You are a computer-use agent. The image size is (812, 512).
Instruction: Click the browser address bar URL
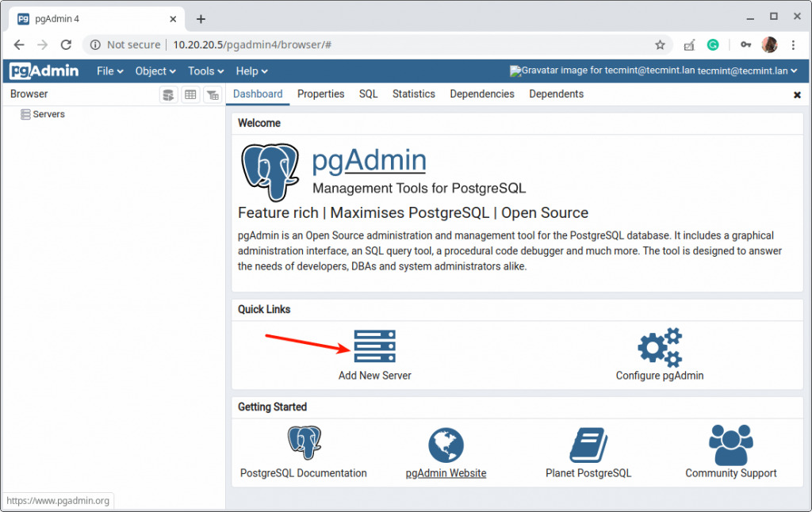pos(252,45)
